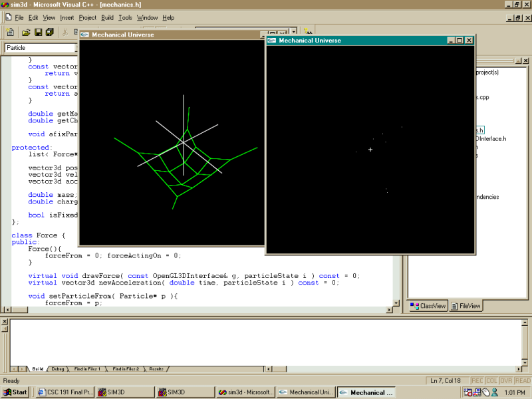Switch to the Debug output tab
This screenshot has width=532, height=399.
pyautogui.click(x=58, y=368)
